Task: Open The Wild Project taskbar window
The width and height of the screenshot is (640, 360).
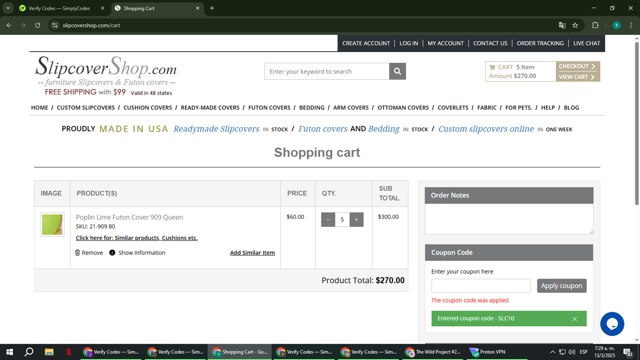Action: click(433, 352)
